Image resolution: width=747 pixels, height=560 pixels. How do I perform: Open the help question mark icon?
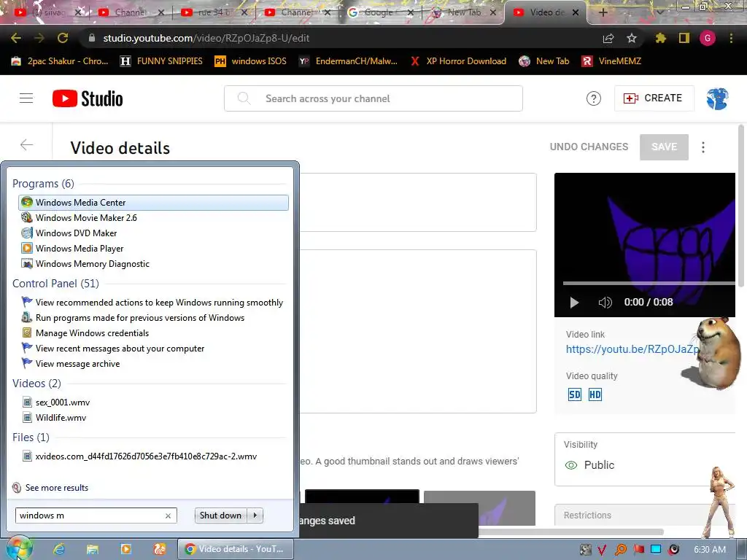(593, 98)
